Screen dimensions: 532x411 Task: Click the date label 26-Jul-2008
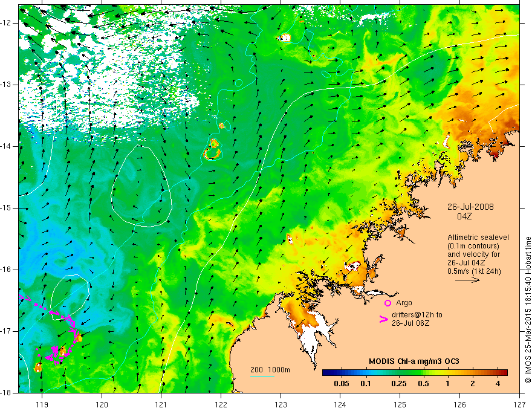(470, 207)
